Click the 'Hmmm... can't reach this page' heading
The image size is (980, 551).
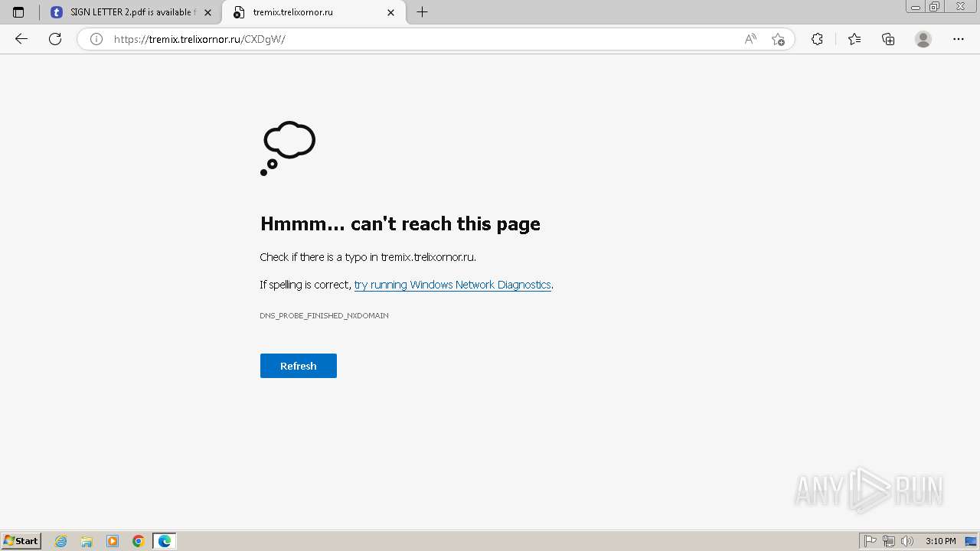pos(400,223)
